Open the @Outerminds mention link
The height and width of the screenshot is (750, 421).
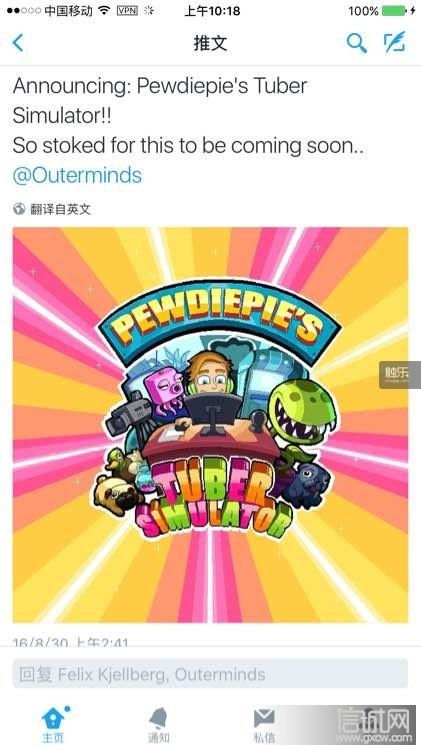77,176
